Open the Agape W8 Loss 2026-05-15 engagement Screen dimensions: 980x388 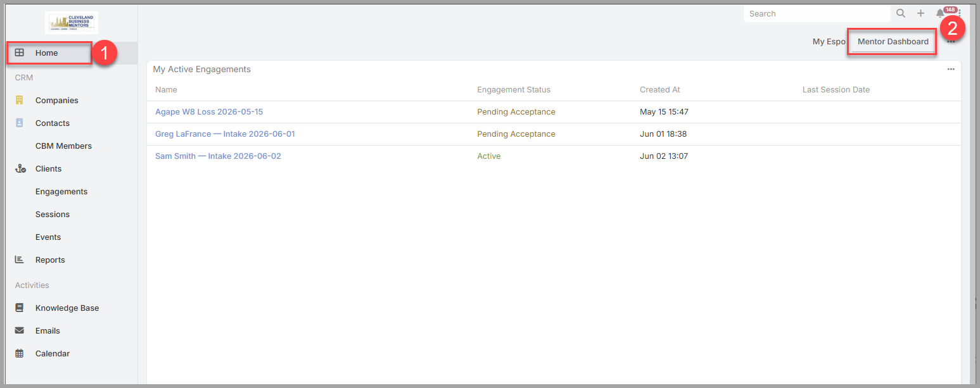(x=209, y=112)
